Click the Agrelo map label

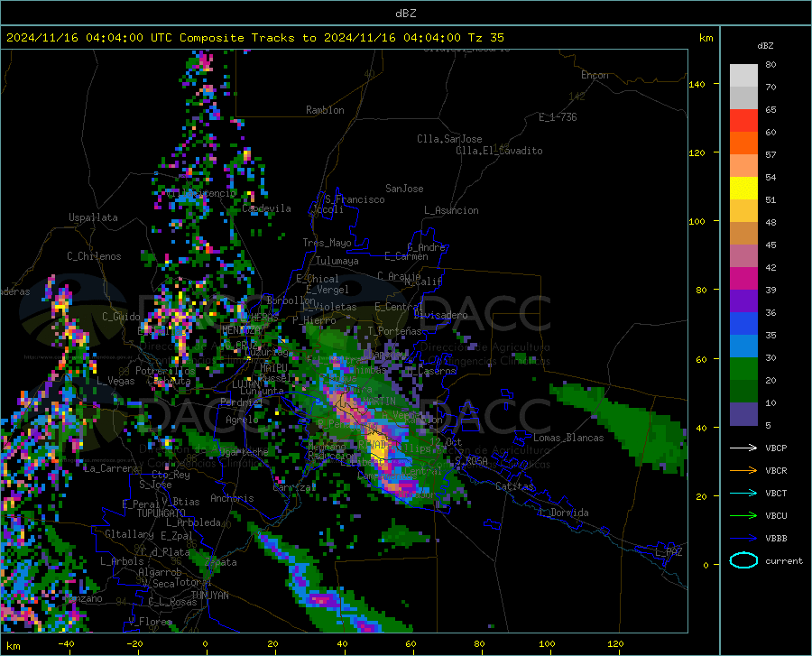(x=242, y=420)
